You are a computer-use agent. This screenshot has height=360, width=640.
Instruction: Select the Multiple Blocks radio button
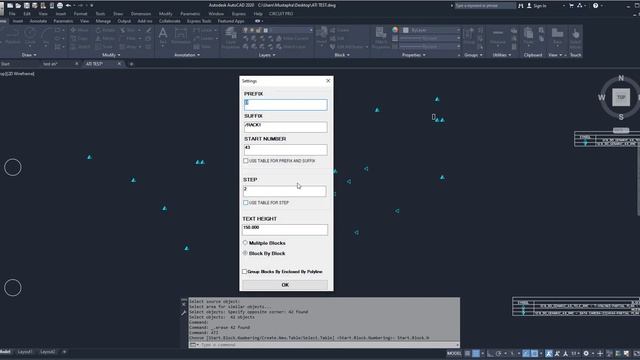pos(245,243)
